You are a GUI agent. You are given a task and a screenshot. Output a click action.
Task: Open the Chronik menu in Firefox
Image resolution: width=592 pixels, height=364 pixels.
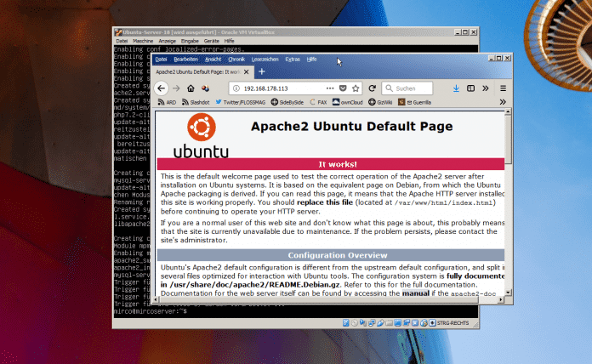pos(236,60)
